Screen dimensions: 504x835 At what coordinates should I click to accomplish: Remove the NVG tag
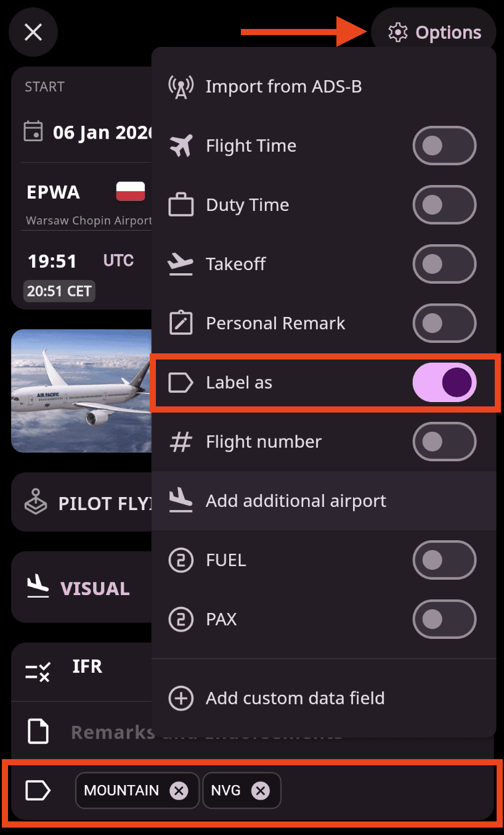coord(260,790)
